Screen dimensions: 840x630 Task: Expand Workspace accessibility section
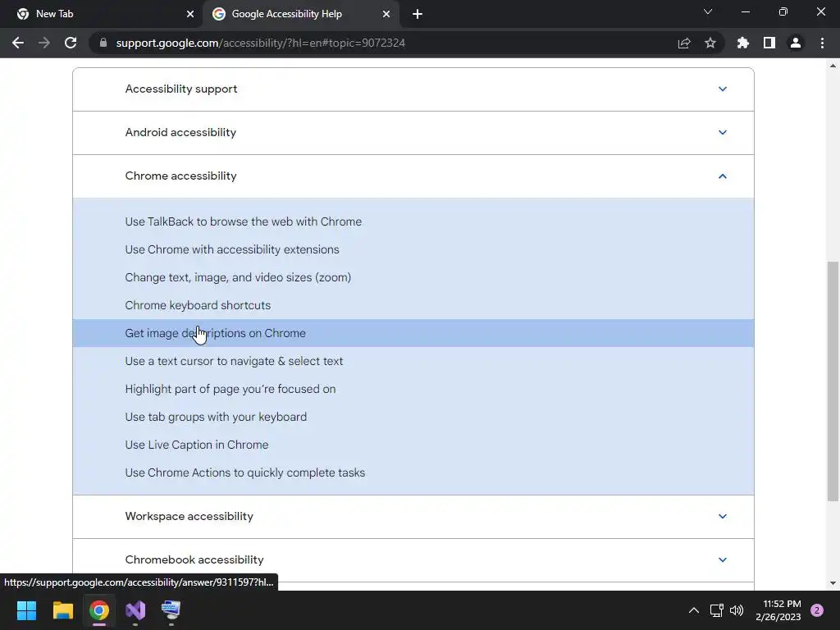[413, 517]
